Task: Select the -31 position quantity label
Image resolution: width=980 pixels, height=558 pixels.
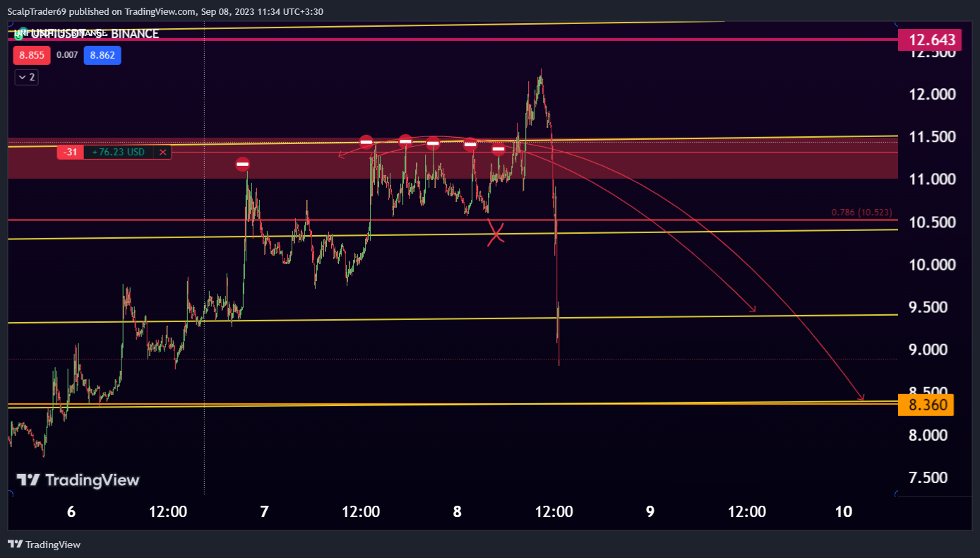Action: point(71,152)
